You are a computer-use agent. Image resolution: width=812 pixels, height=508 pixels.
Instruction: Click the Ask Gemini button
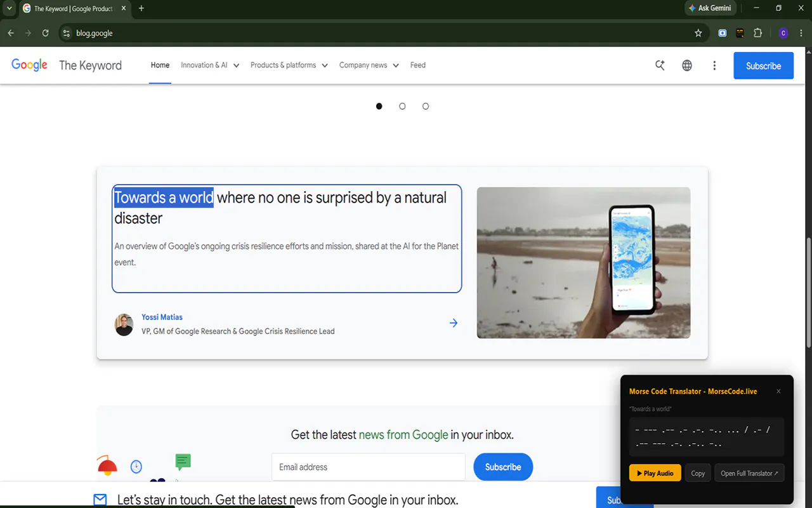(710, 8)
